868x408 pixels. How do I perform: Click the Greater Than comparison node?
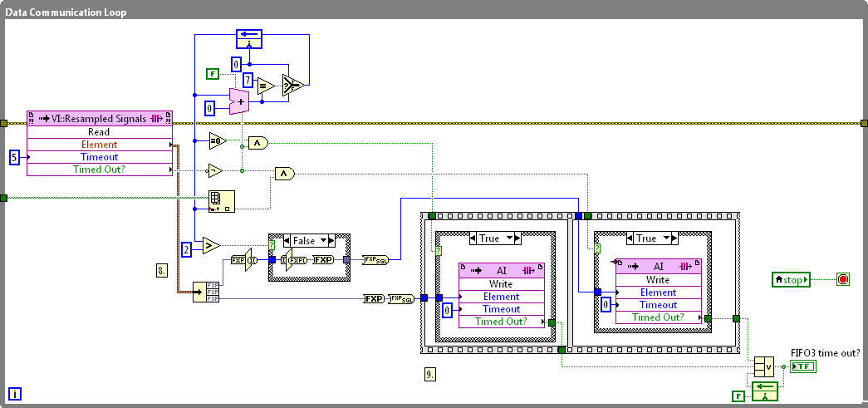click(211, 245)
